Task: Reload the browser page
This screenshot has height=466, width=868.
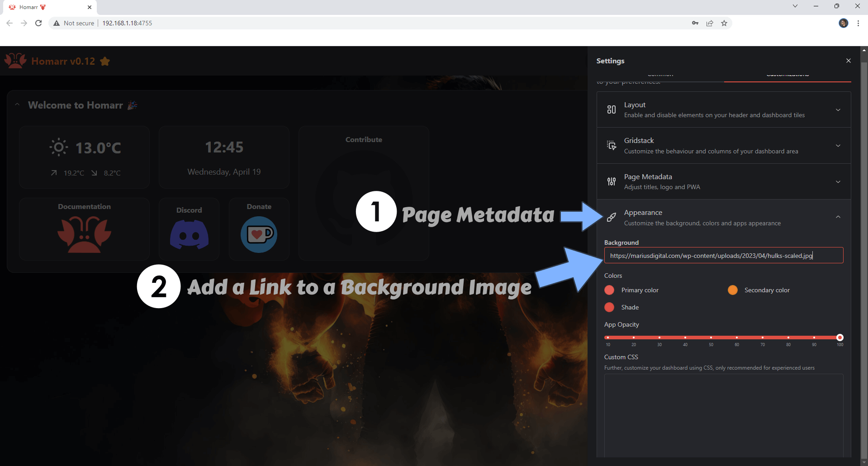Action: click(38, 23)
